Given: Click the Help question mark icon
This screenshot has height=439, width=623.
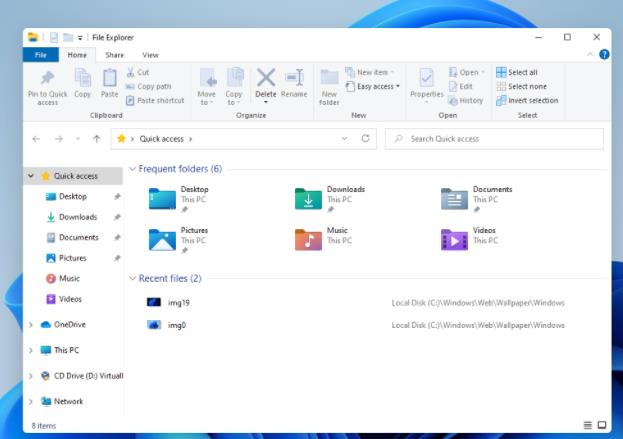Looking at the screenshot, I should 604,54.
